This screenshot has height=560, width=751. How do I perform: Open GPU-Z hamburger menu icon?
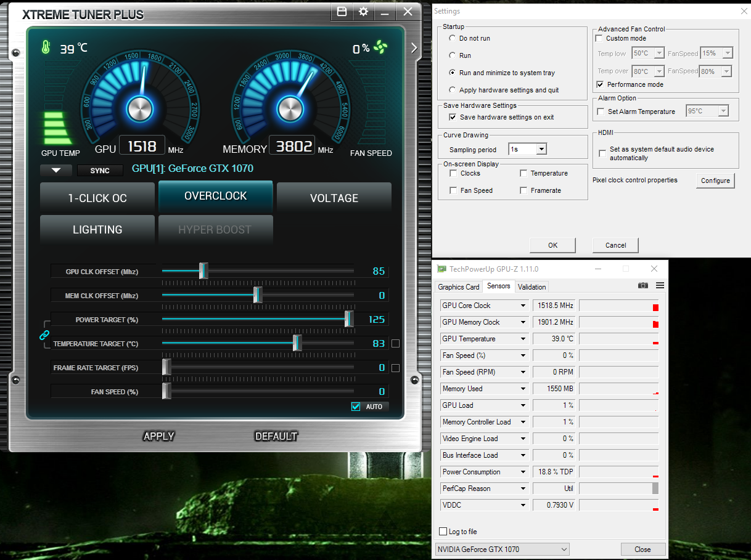pyautogui.click(x=660, y=286)
